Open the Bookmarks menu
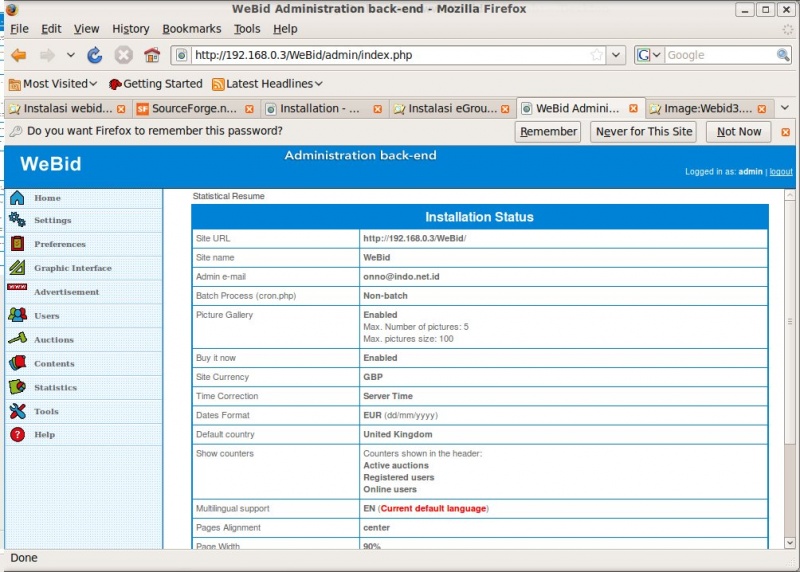Image resolution: width=800 pixels, height=572 pixels. coord(193,29)
